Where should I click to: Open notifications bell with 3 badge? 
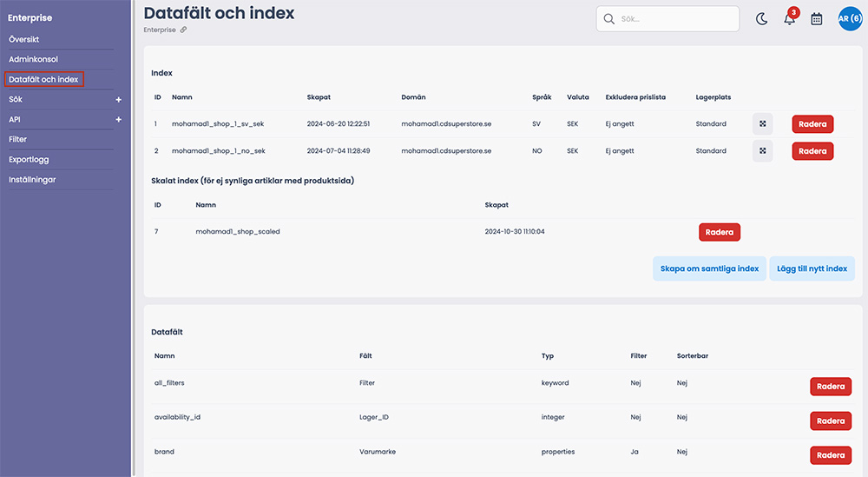click(790, 17)
